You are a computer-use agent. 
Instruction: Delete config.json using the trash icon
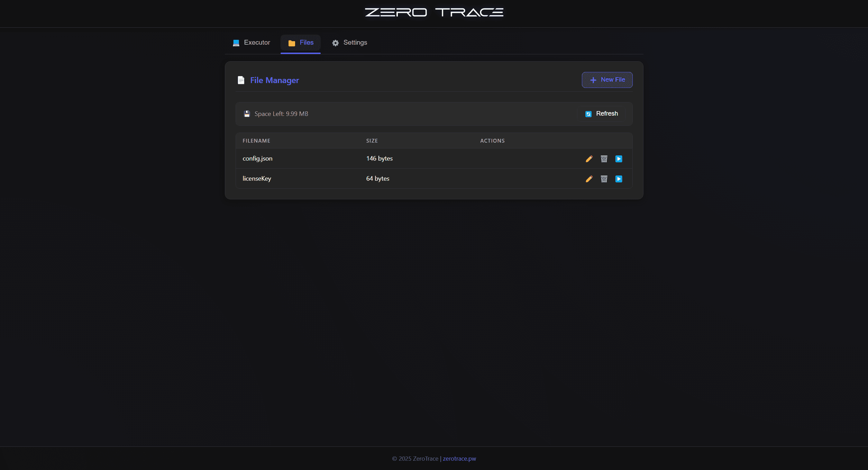[604, 159]
